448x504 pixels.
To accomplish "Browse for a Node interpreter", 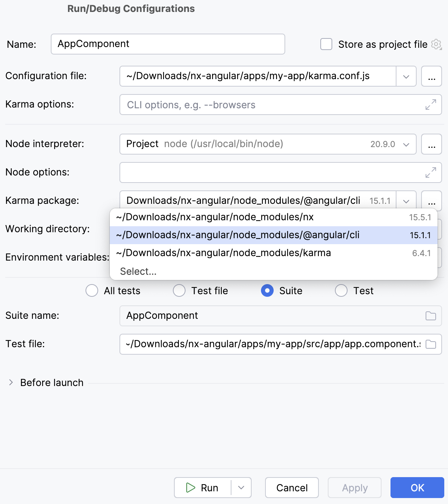I will pos(432,144).
